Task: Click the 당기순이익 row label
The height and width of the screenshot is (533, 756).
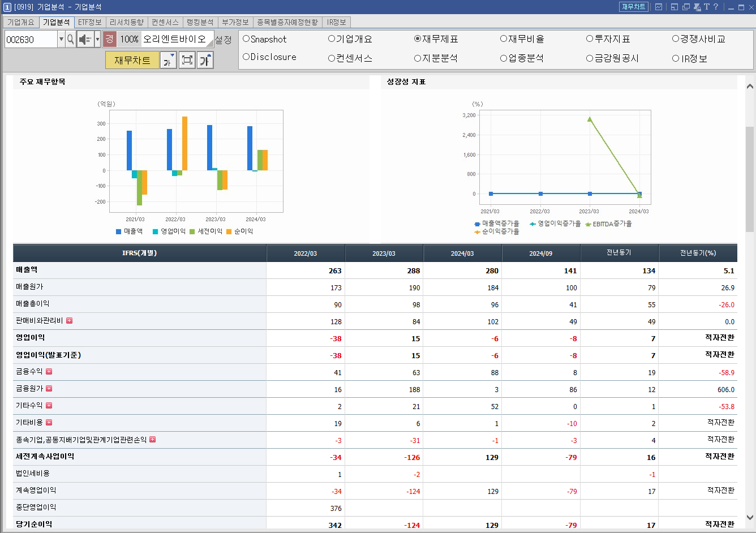Action: [34, 525]
